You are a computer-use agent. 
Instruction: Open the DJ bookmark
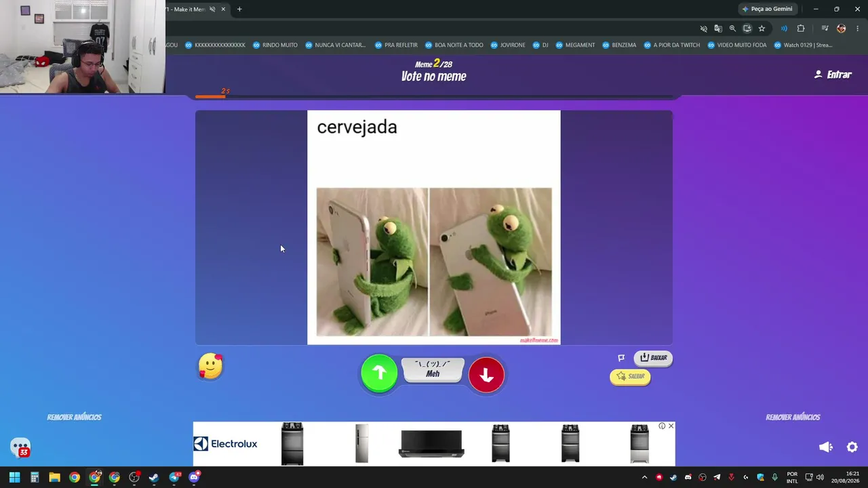[540, 45]
